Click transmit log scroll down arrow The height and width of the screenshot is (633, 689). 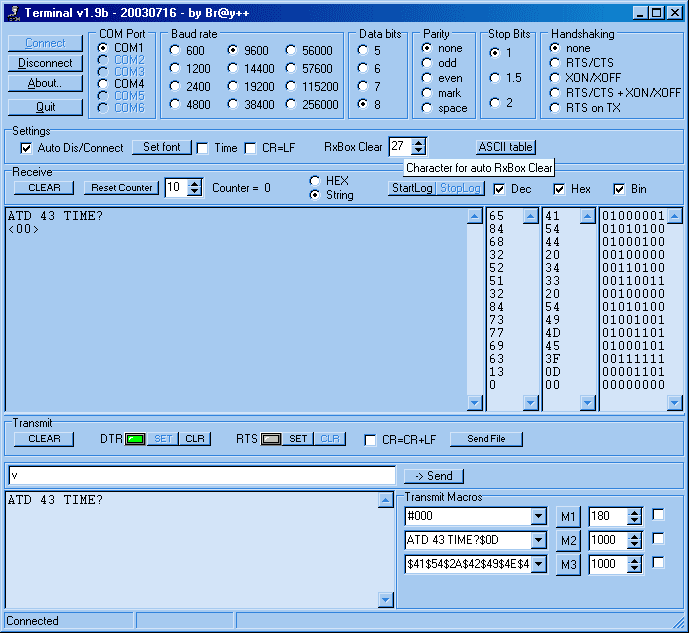[385, 599]
